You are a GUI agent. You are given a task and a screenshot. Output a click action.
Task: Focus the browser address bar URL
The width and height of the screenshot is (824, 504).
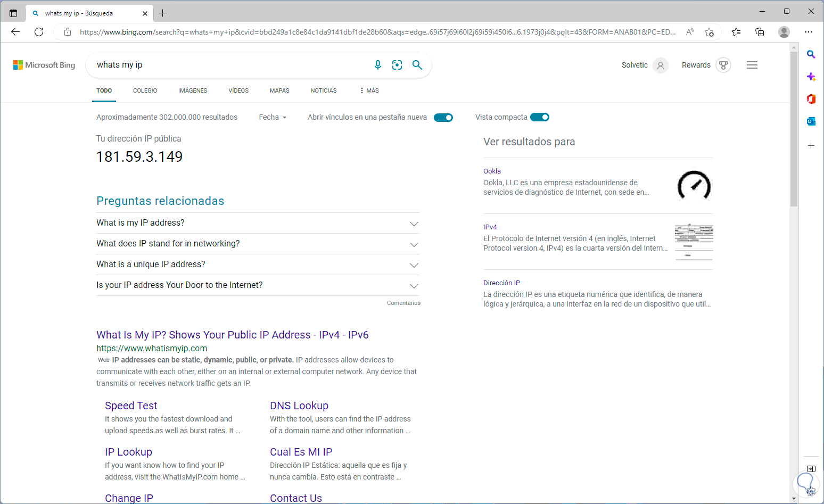pos(378,32)
